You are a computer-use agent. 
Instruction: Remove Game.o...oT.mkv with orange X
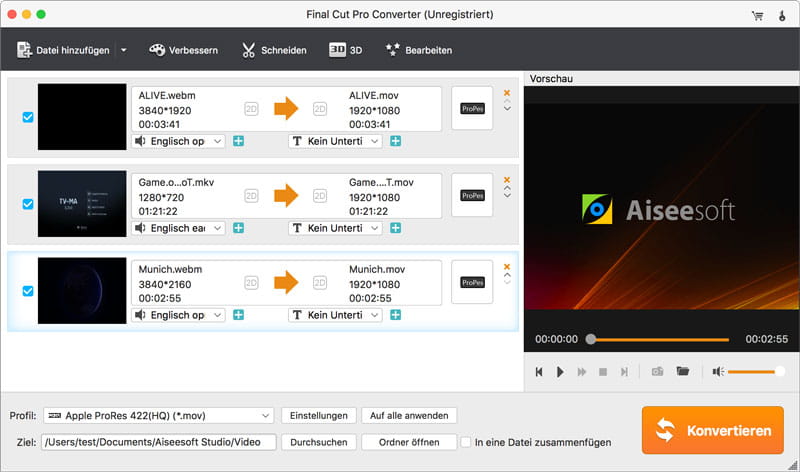click(507, 180)
